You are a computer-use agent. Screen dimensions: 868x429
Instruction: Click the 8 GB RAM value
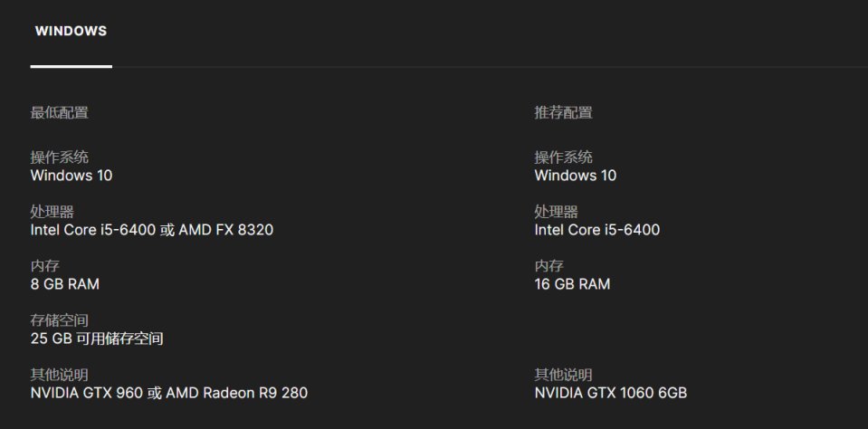pos(64,284)
